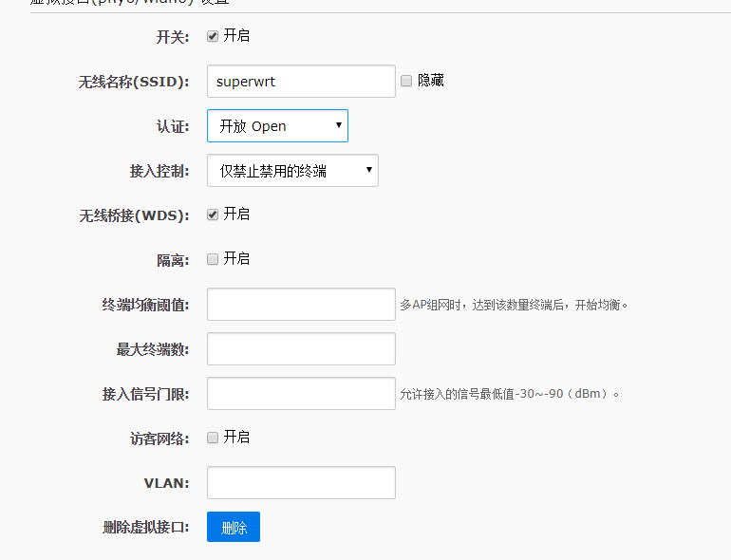Turn on 访客网络 开启 checkbox
731x560 pixels.
(213, 438)
